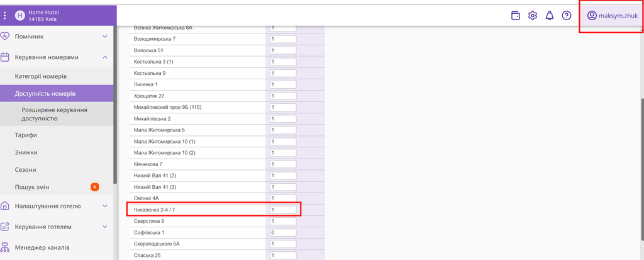
Task: Click the orange badge next to Пошук змін
Action: [x=95, y=187]
